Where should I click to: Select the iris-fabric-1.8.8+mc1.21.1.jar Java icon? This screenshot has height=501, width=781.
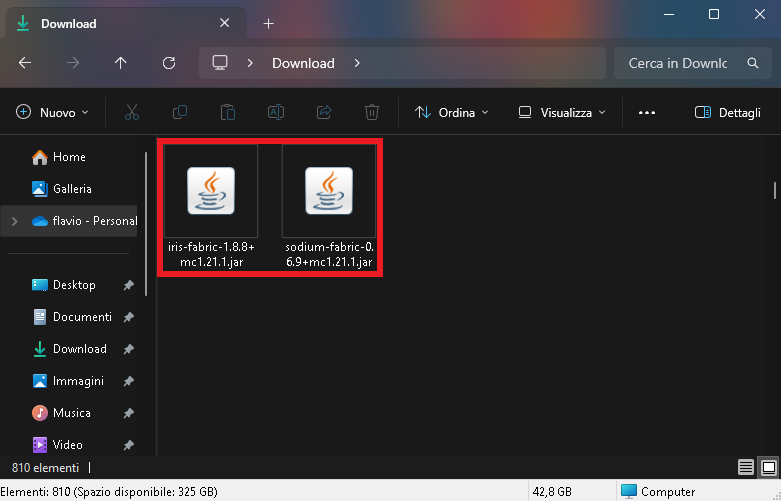211,191
